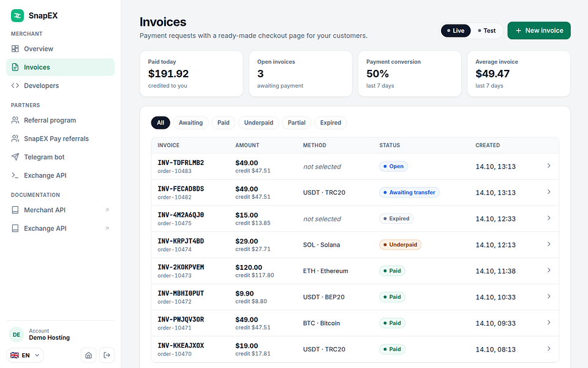Click the STATUS column header
The width and height of the screenshot is (588, 368).
pyautogui.click(x=390, y=145)
